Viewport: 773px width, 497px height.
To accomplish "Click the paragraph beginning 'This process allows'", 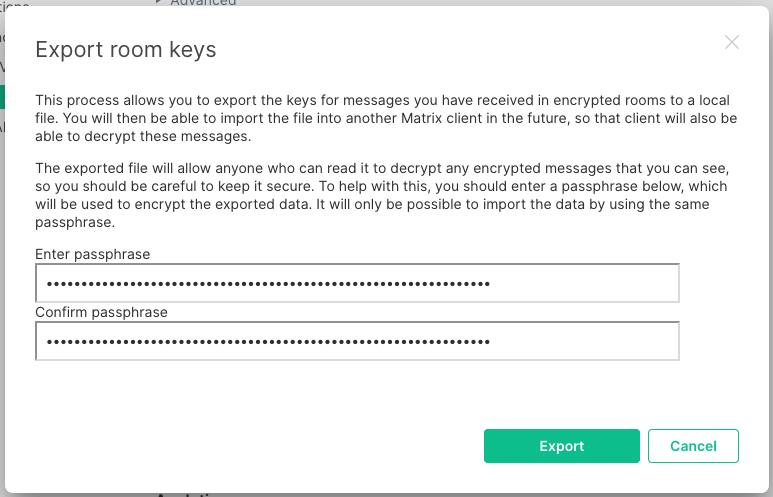I will coord(386,118).
